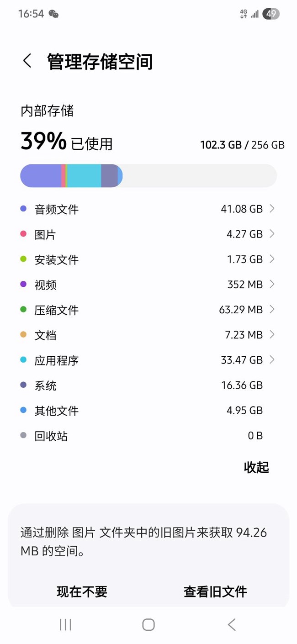Tap the WeChat notification icon in status bar
The width and height of the screenshot is (297, 644).
pos(53,14)
